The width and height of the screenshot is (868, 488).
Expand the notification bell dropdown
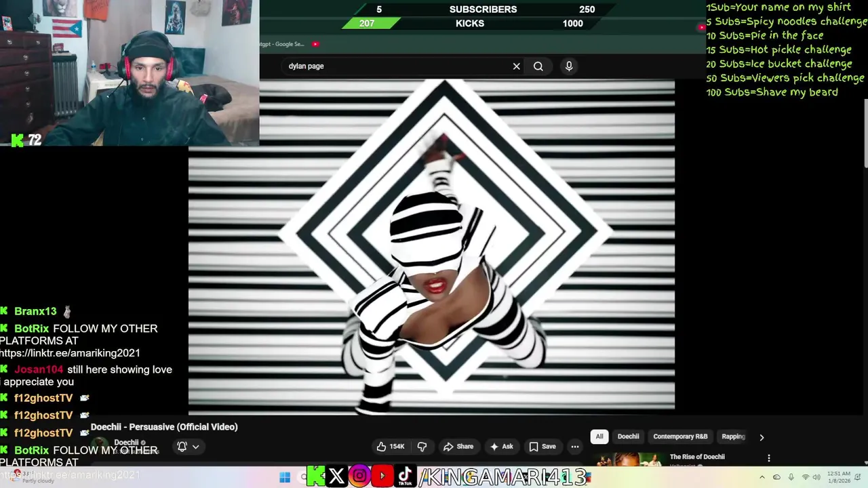pos(188,447)
